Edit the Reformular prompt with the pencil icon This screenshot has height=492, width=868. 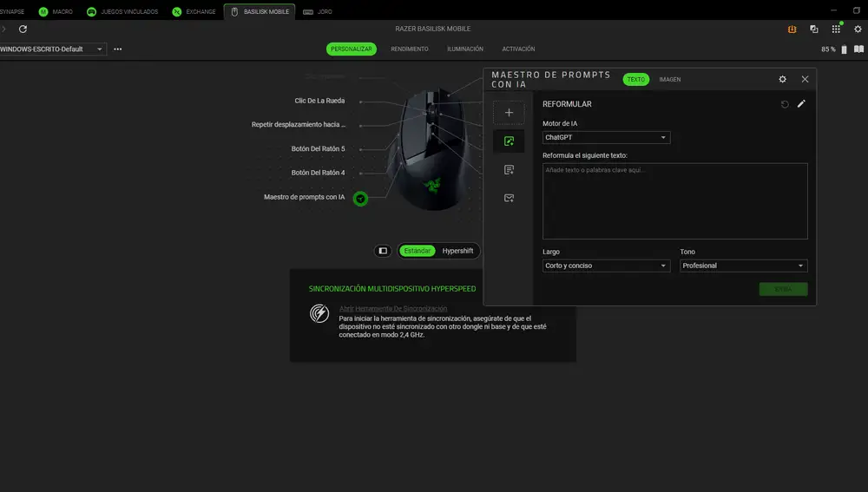tap(801, 103)
